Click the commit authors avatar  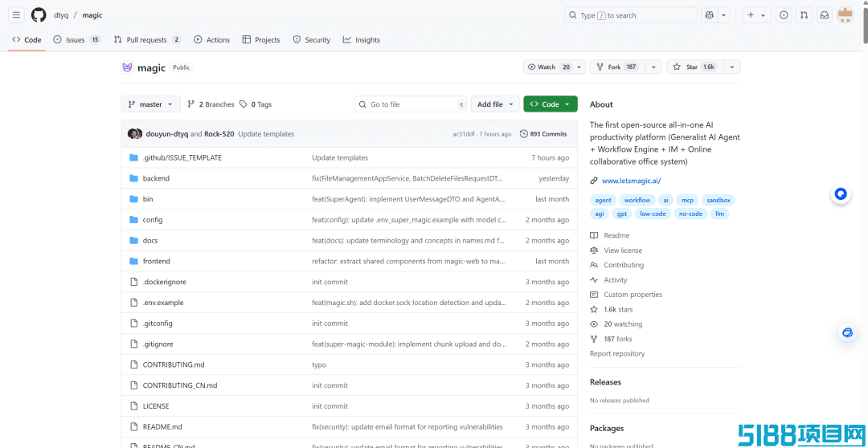[x=135, y=134]
